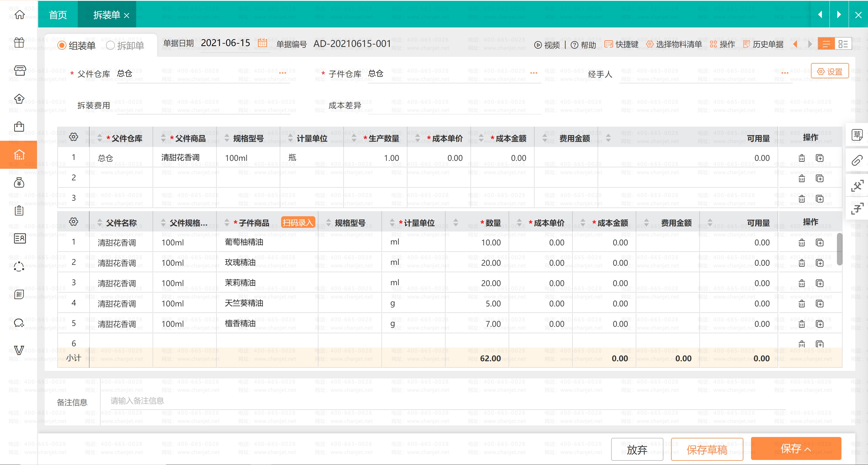This screenshot has height=465, width=868.
Task: Click the 扫码录入 scan entry button
Action: pyautogui.click(x=298, y=222)
